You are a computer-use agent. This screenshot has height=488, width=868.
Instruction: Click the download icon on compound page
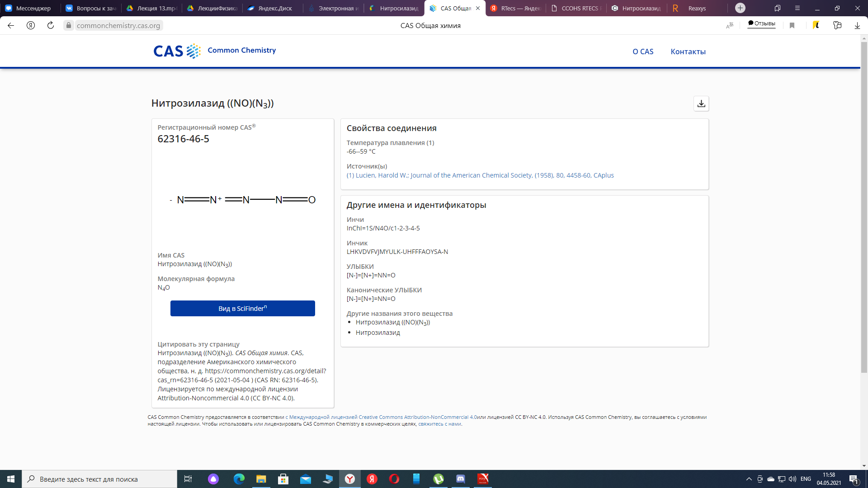tap(701, 103)
